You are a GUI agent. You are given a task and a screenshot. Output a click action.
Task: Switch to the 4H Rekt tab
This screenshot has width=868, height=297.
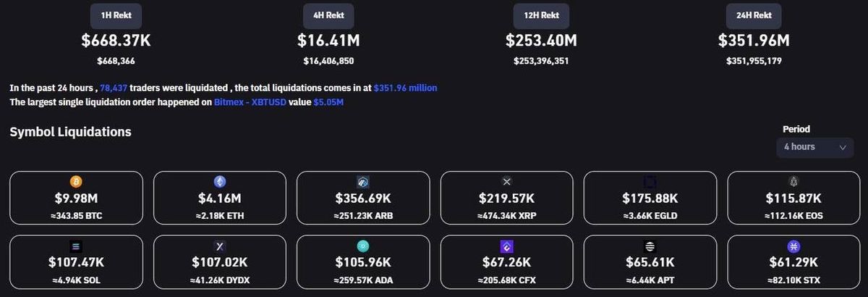point(329,15)
